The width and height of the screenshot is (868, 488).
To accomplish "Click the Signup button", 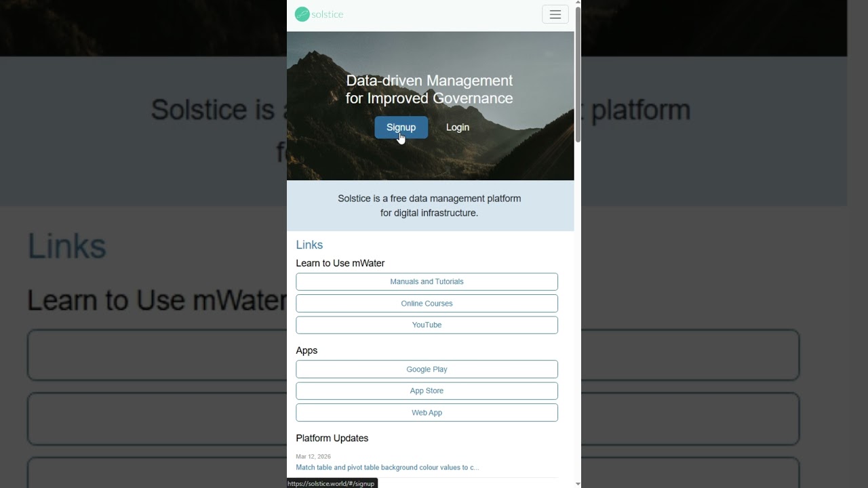I will coord(401,127).
